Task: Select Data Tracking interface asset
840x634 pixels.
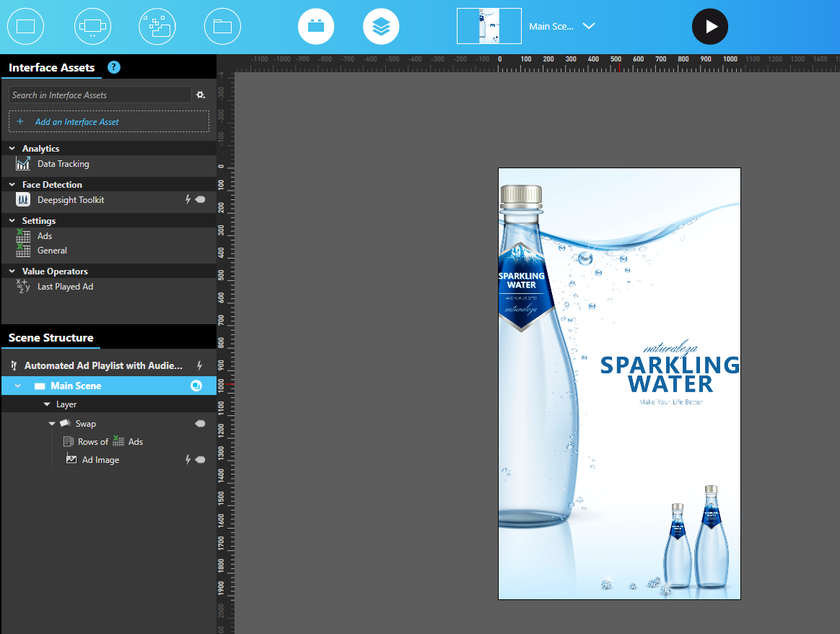Action: (x=63, y=164)
